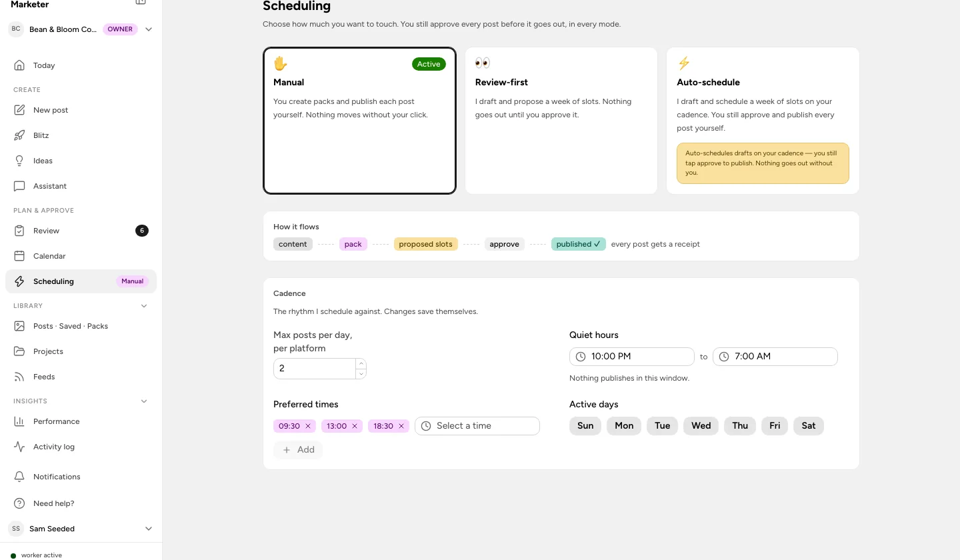
Task: Open Notifications page
Action: click(81, 477)
